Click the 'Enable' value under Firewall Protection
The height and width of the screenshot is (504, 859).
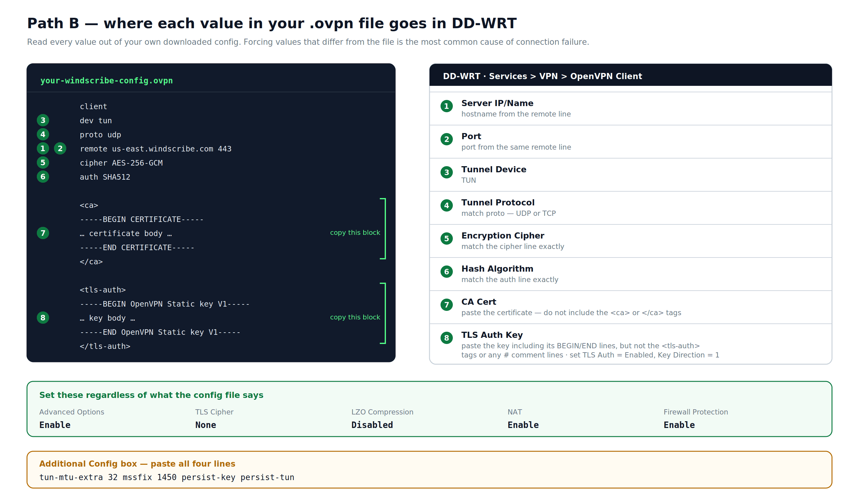coord(679,425)
